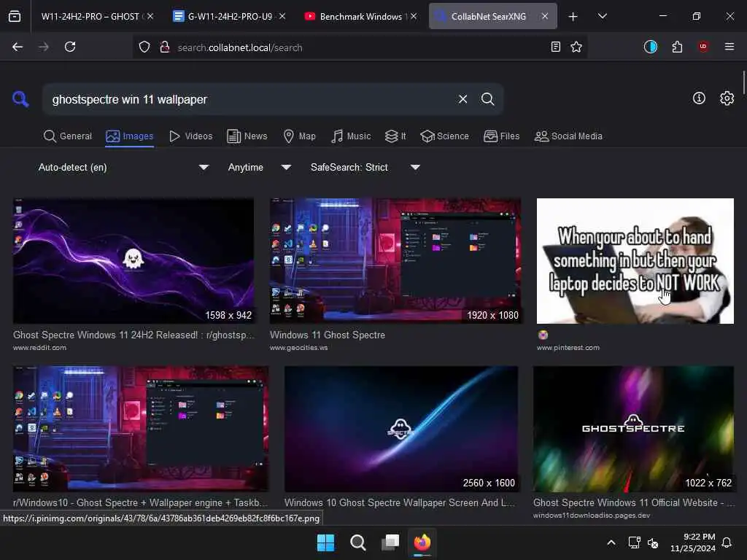The width and height of the screenshot is (747, 560).
Task: Click the address bar URL field
Action: point(360,47)
